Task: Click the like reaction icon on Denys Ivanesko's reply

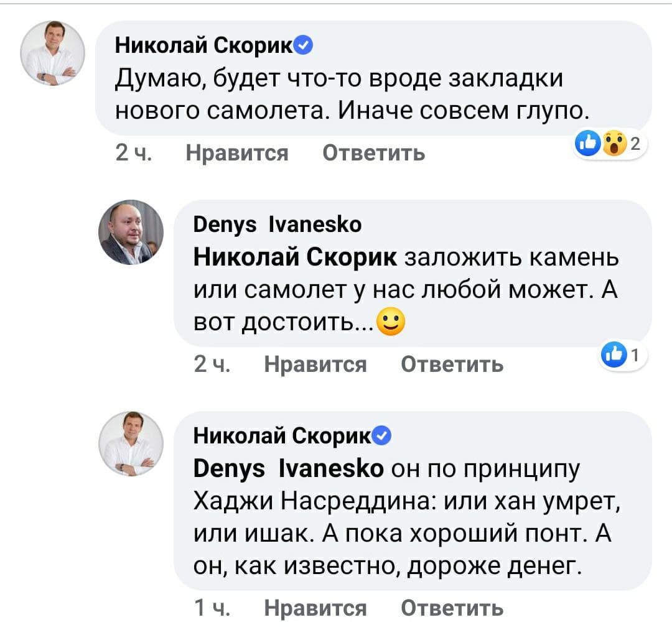Action: point(613,356)
